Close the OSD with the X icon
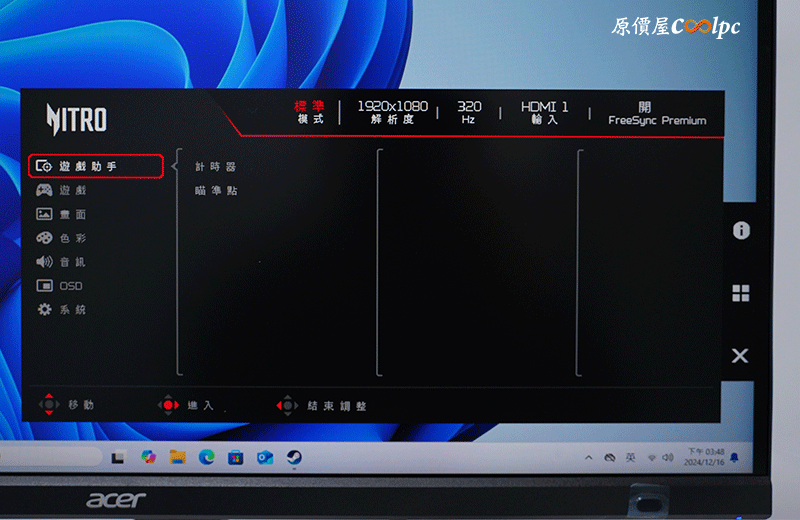This screenshot has width=800, height=520. [740, 356]
